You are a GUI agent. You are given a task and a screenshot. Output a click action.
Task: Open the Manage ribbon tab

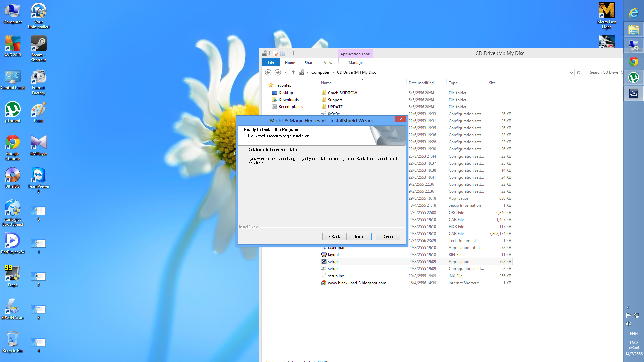pos(355,63)
